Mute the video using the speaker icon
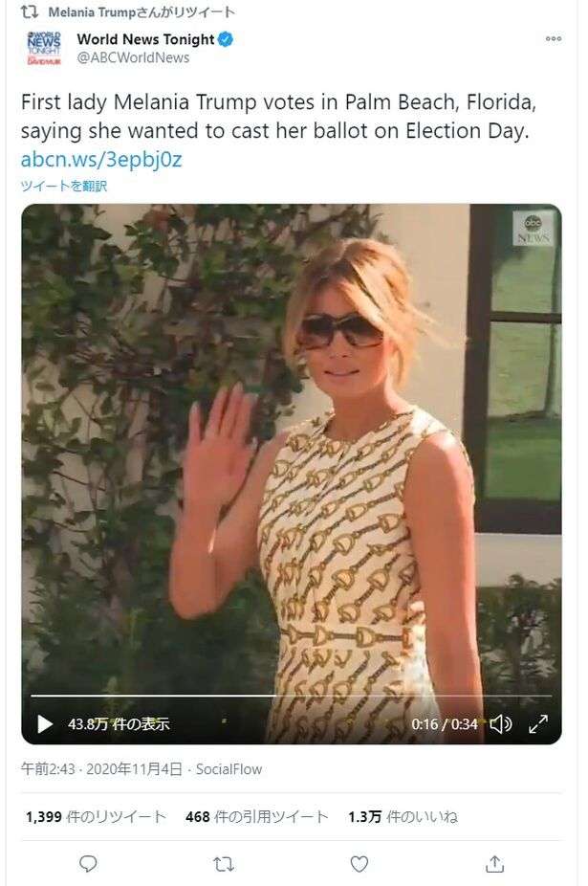 pos(500,724)
